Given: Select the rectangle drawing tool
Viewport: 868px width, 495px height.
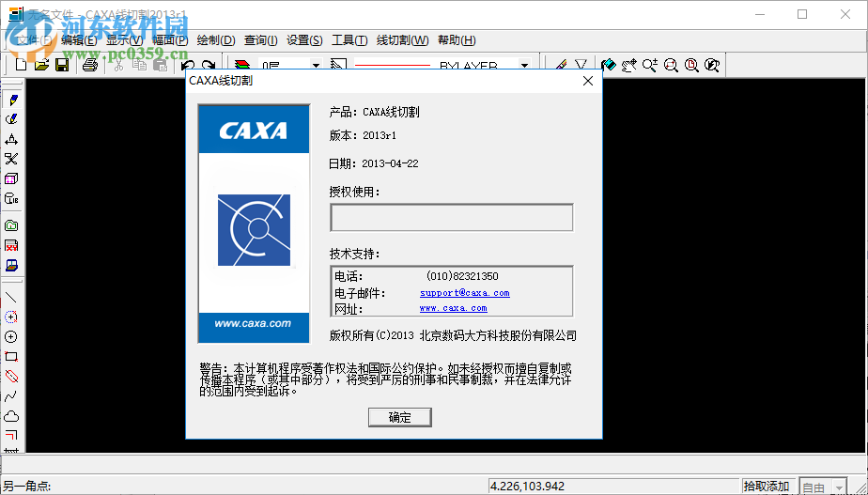Looking at the screenshot, I should click(11, 357).
